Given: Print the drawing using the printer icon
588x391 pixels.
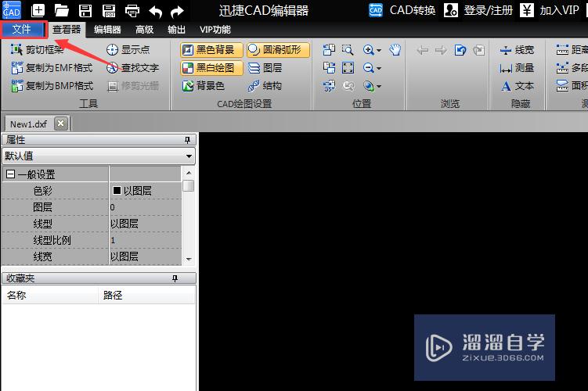Looking at the screenshot, I should point(132,10).
